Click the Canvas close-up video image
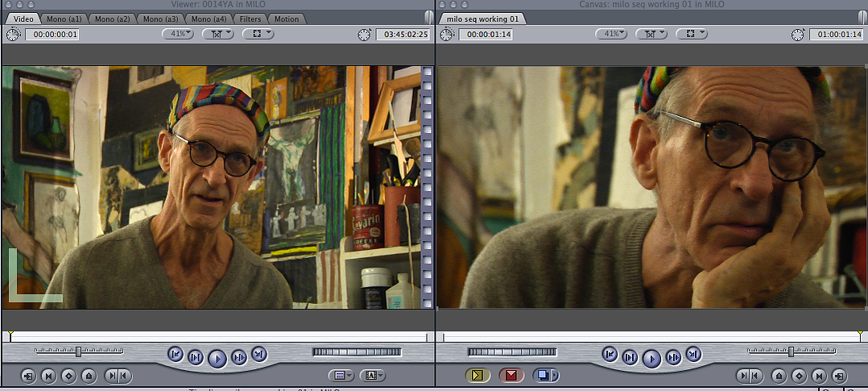 (652, 188)
